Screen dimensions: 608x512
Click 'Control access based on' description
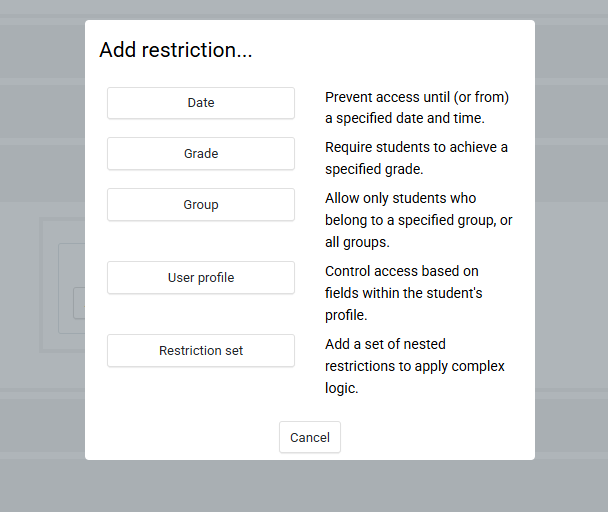pyautogui.click(x=402, y=271)
